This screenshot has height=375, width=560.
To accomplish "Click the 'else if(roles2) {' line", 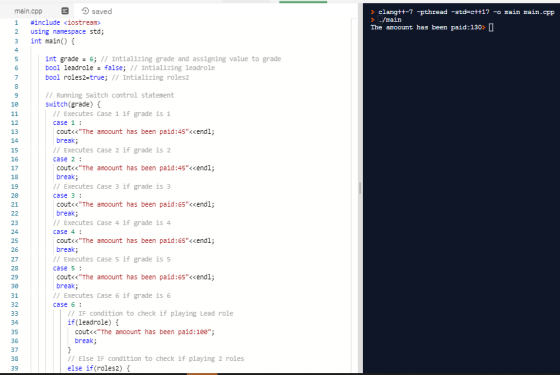I will click(99, 368).
